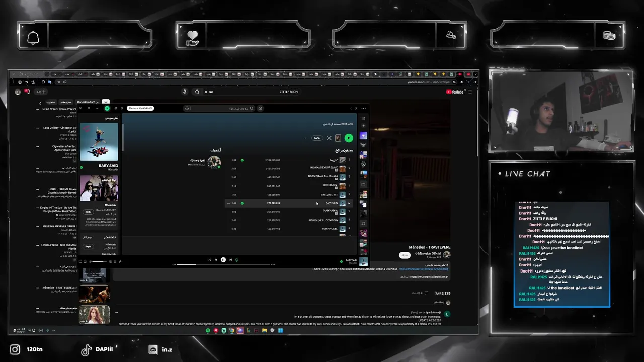
Task: Open Spotify icon on Windows taskbar
Action: (x=208, y=330)
